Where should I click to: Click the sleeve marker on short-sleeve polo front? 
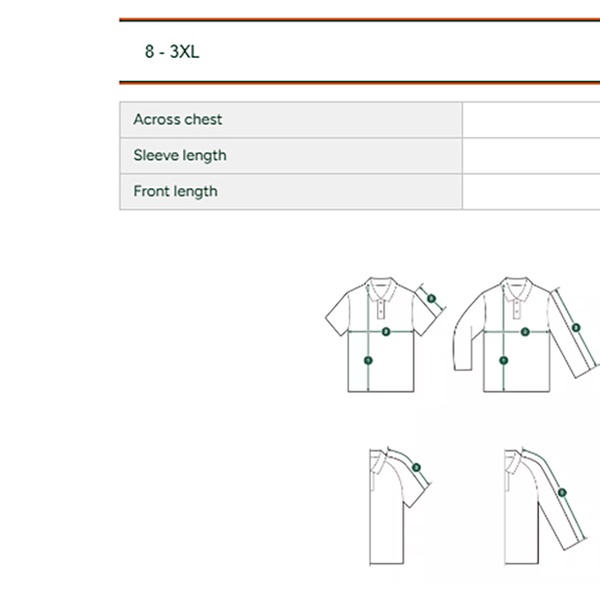[431, 298]
